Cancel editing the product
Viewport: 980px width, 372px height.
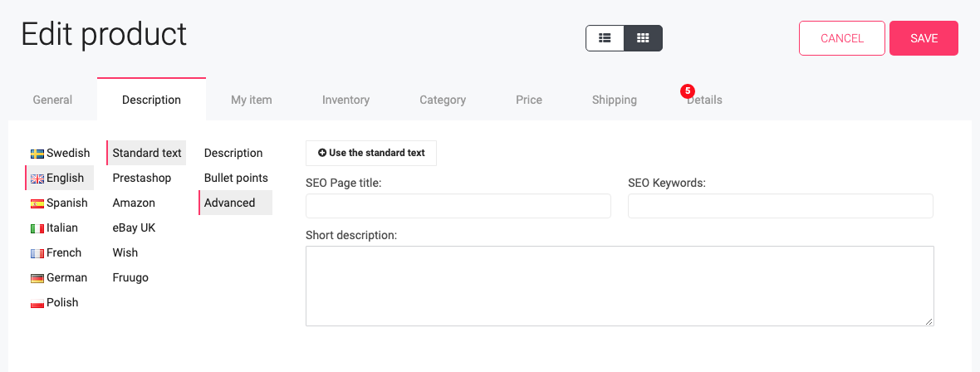pos(842,38)
